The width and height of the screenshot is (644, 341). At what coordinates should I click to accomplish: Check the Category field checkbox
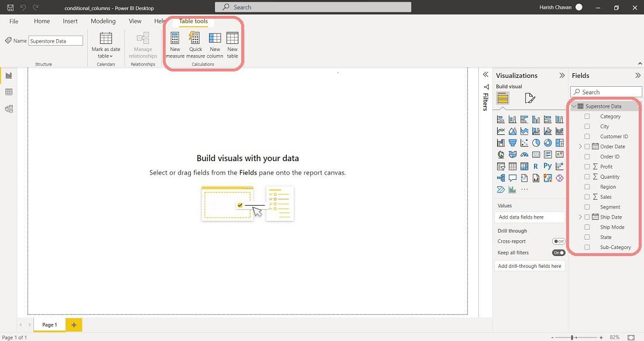[x=587, y=116]
